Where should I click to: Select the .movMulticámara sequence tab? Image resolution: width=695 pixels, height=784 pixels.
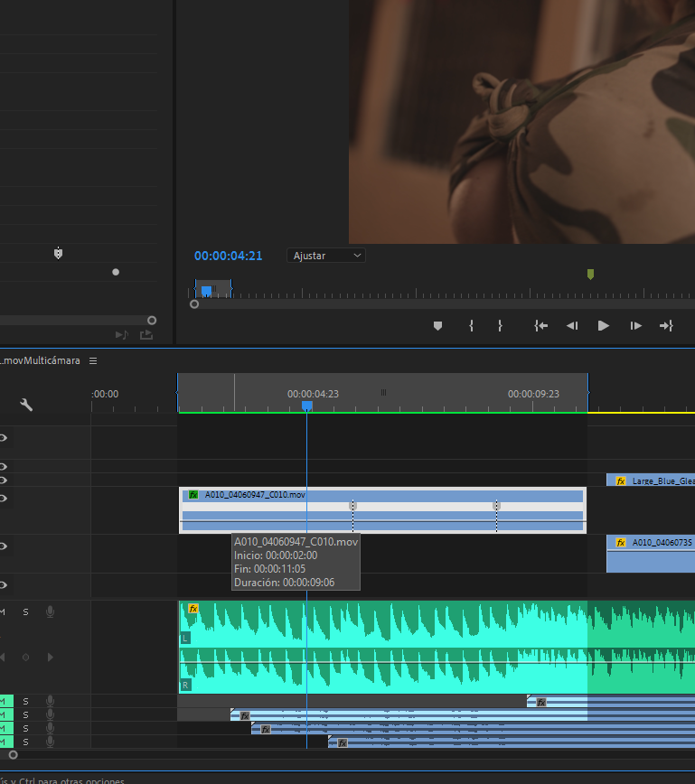40,360
